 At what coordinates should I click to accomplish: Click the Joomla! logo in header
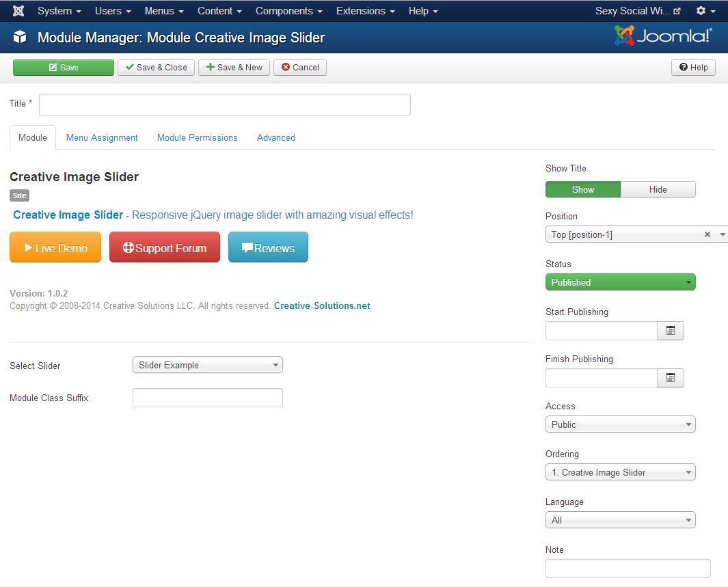[663, 36]
